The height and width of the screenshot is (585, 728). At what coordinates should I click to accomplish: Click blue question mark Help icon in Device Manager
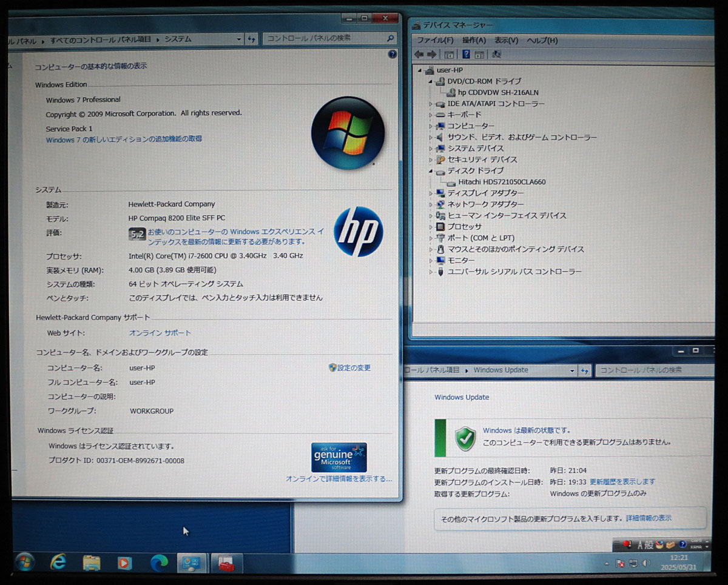466,55
